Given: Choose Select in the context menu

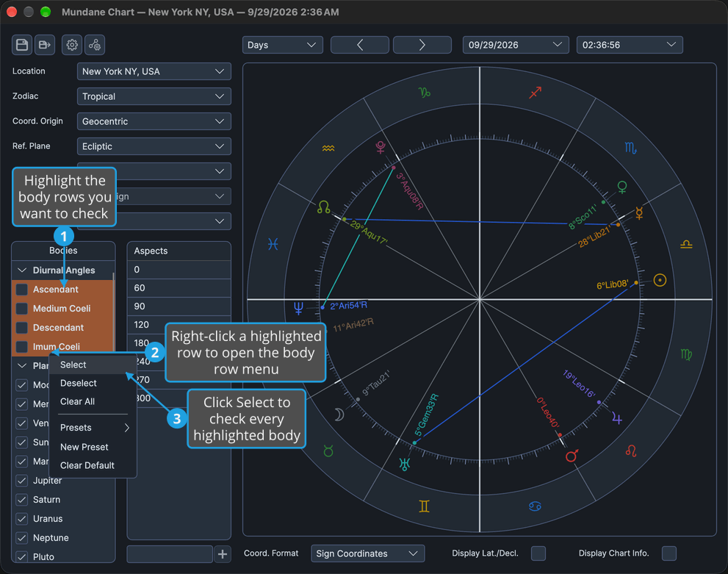Looking at the screenshot, I should [x=93, y=365].
